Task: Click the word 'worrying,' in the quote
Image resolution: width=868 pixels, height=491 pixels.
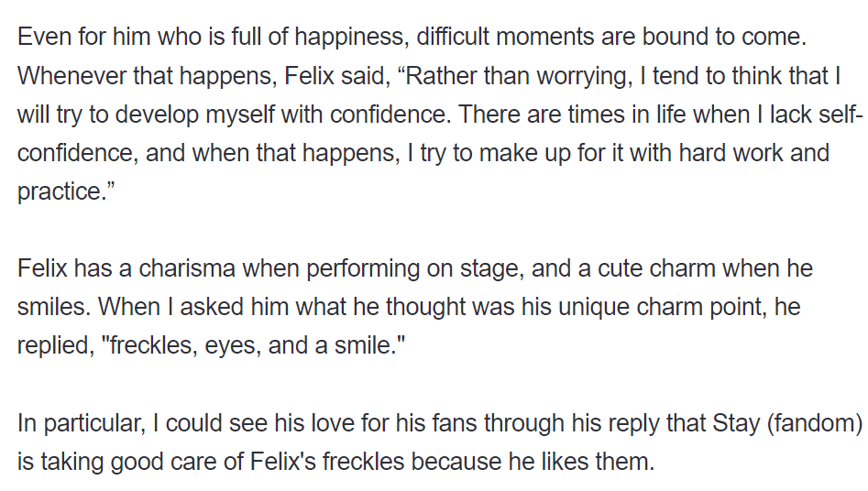Action: (x=585, y=76)
